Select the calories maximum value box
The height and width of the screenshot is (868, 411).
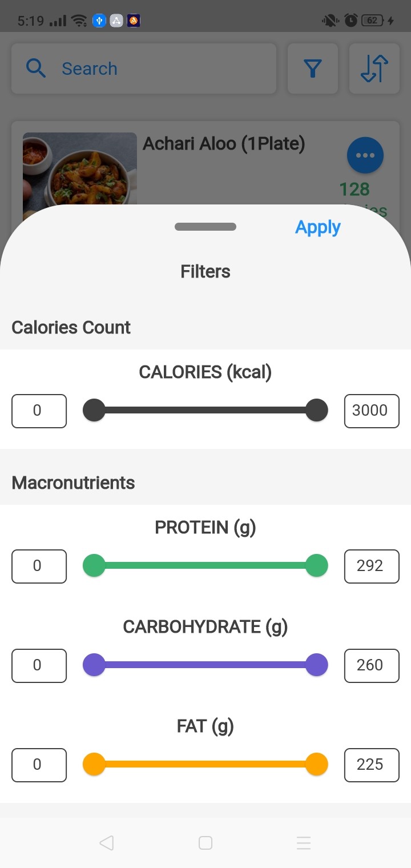coord(371,411)
